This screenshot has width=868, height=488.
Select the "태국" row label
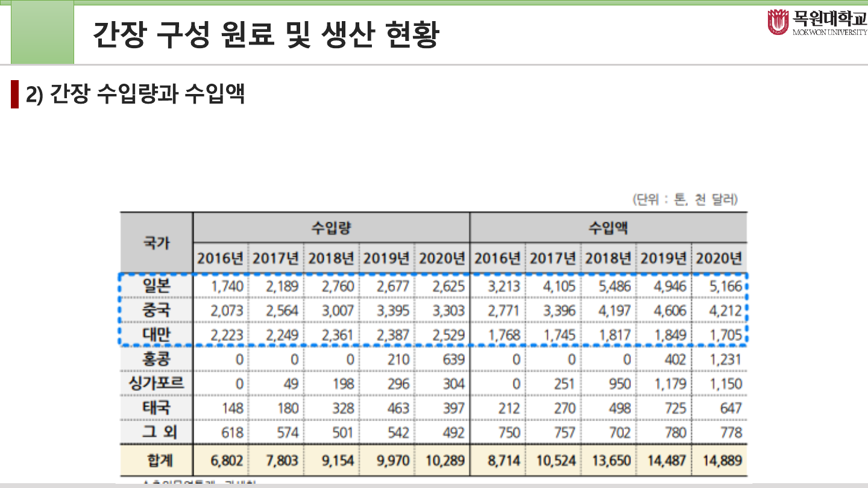coord(156,407)
